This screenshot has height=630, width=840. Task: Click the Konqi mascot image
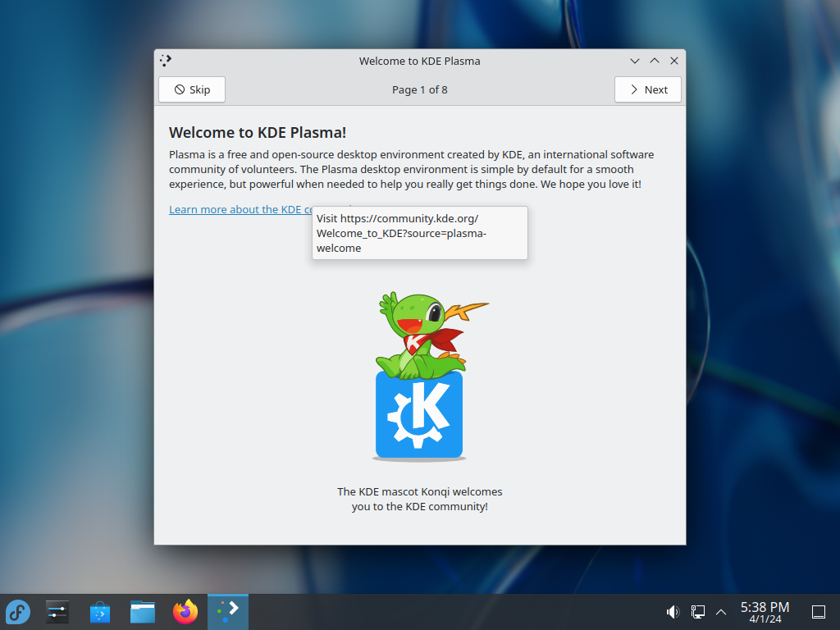pyautogui.click(x=420, y=376)
